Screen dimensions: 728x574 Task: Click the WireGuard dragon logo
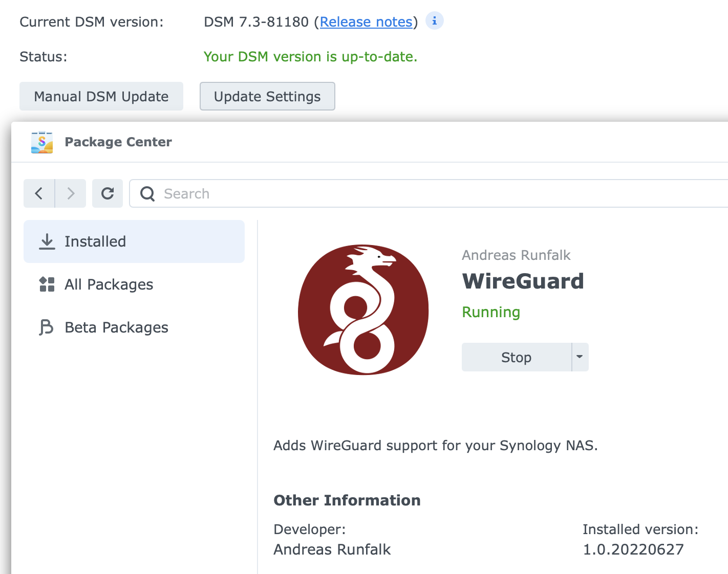tap(363, 310)
